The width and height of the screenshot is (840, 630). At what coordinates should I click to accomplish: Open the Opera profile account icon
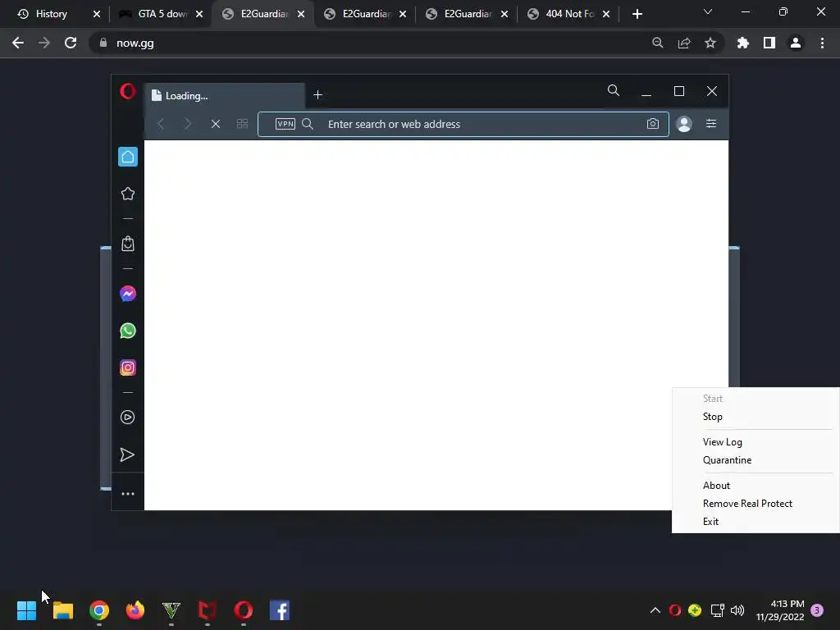point(684,124)
